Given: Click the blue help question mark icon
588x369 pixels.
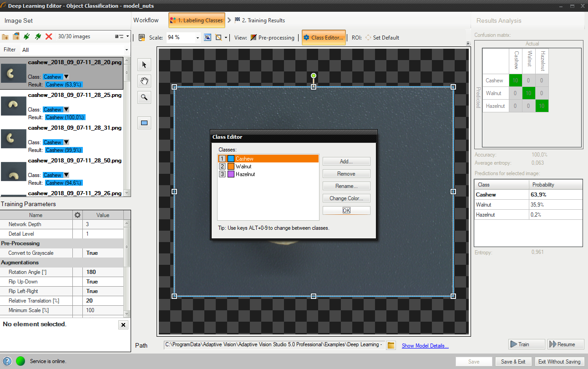Looking at the screenshot, I should point(7,361).
